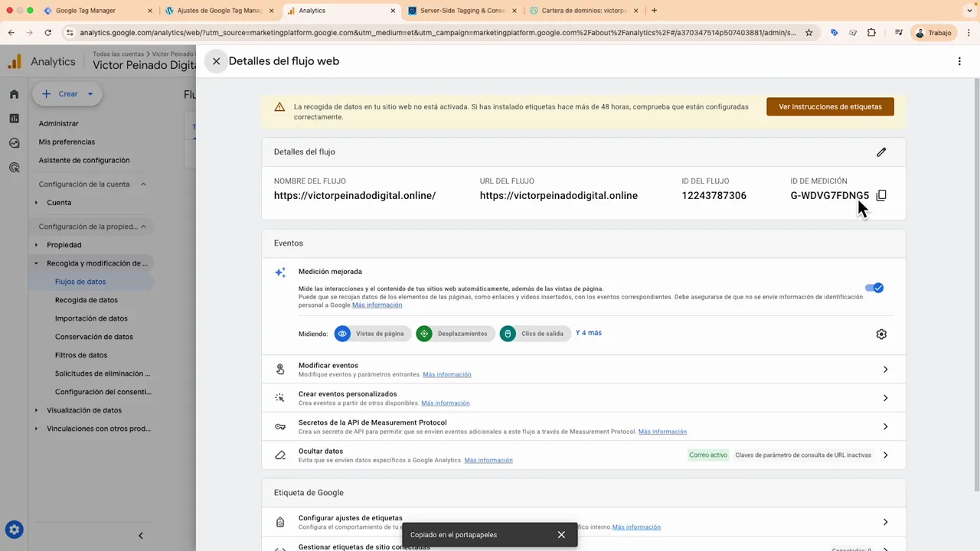Collapse Configuración de la propiedad section

click(x=142, y=227)
